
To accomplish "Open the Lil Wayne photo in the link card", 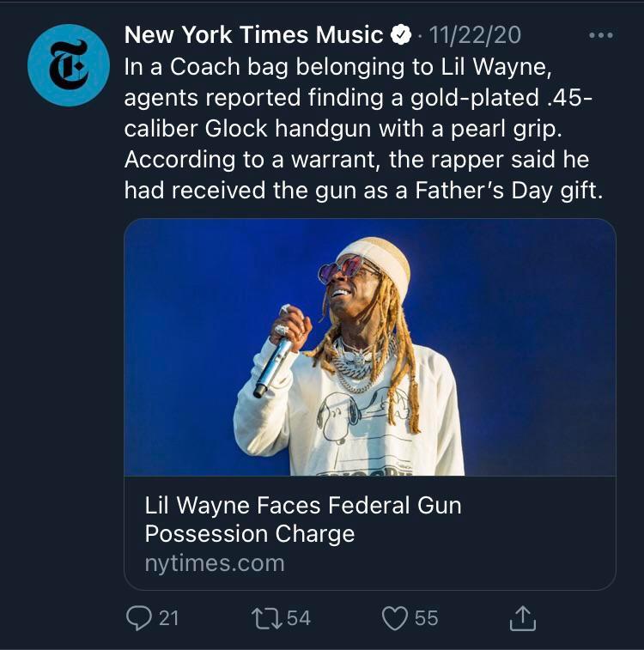I will (370, 347).
